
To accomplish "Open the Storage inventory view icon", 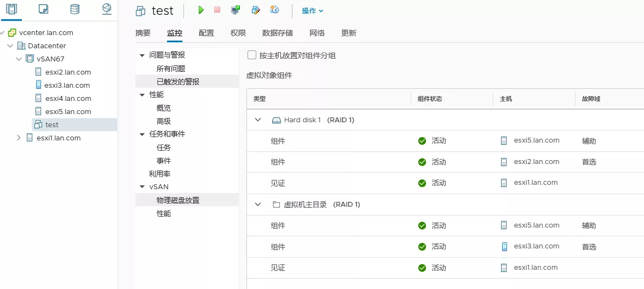I will [75, 9].
